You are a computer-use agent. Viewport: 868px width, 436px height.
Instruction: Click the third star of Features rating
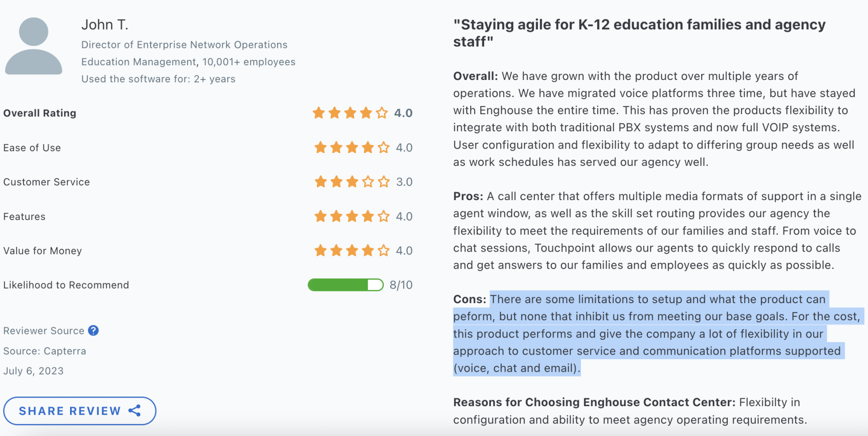pyautogui.click(x=352, y=216)
